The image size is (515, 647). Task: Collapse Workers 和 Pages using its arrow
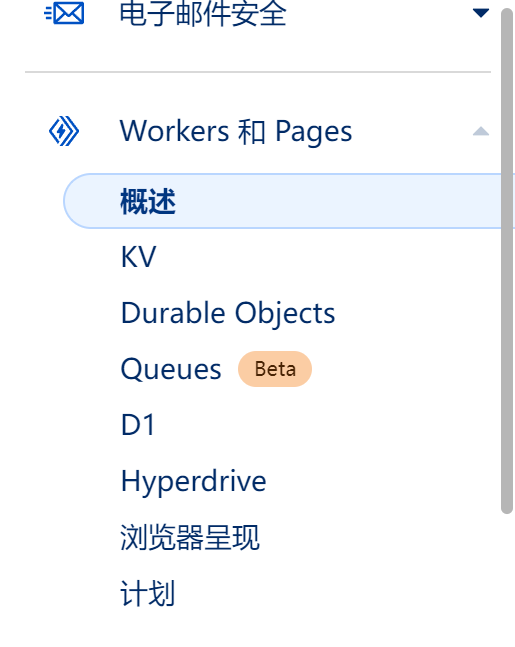(x=481, y=131)
